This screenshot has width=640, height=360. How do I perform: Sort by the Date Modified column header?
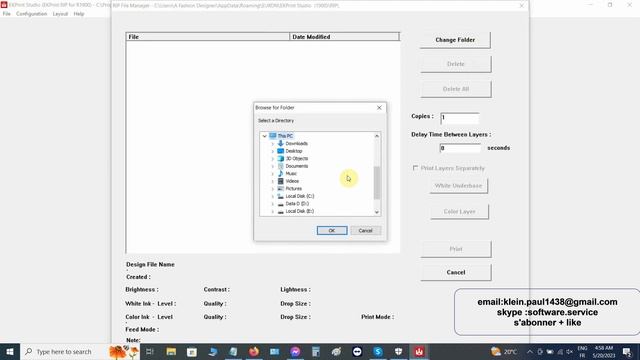(344, 37)
